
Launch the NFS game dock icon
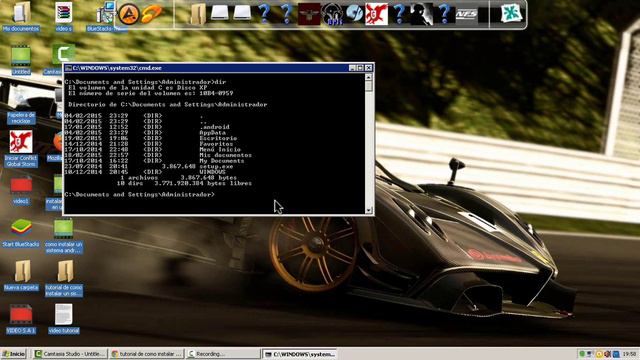466,14
